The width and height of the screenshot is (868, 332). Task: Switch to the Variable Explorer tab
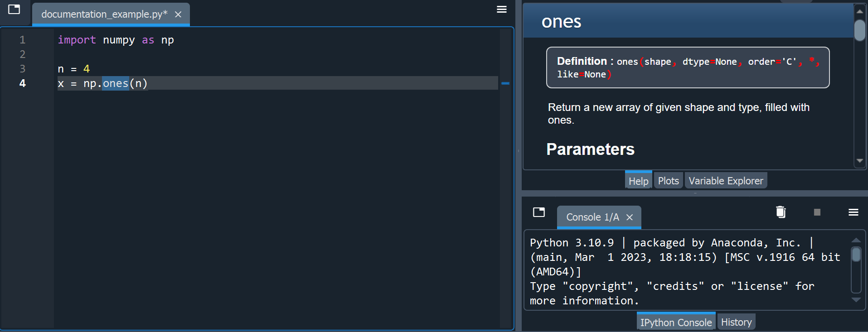coord(726,181)
